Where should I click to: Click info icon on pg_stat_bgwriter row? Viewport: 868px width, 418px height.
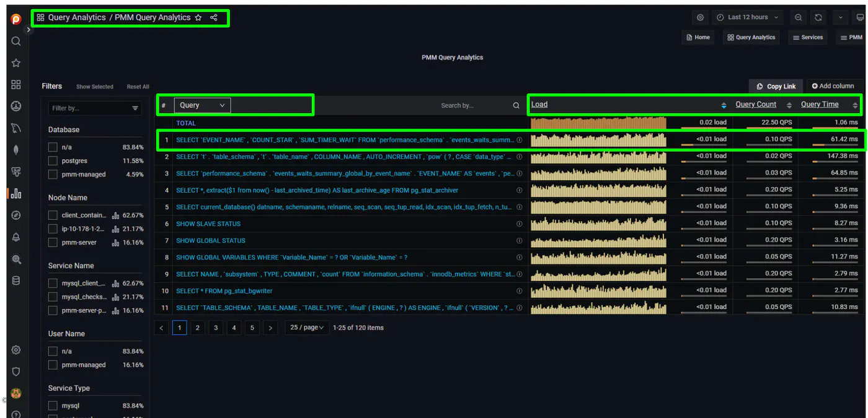[x=520, y=290]
